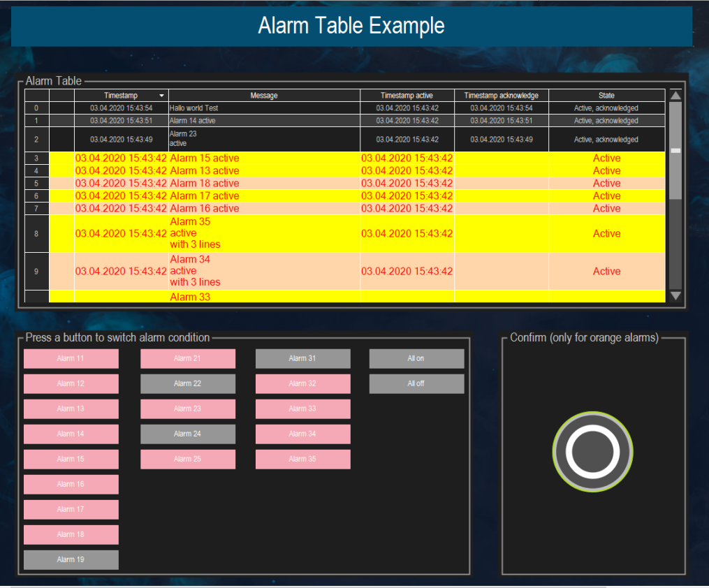The width and height of the screenshot is (709, 588).
Task: Click the scrollbar up arrow on the alarm table
Action: tap(675, 96)
